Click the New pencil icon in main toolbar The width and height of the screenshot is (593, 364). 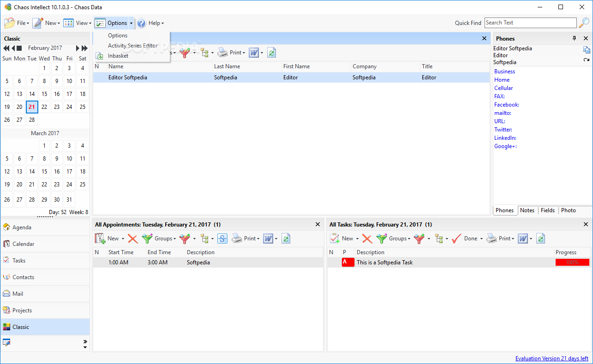click(x=38, y=23)
